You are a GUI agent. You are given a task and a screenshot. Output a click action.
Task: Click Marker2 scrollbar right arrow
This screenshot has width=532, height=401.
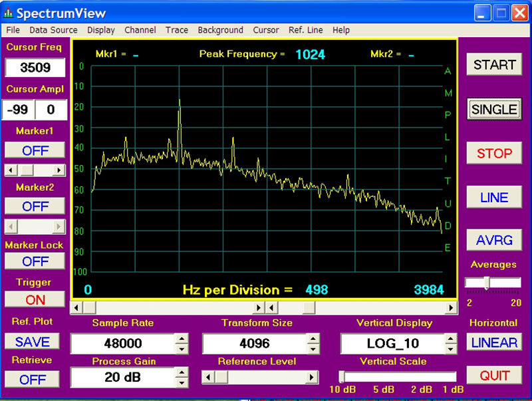[x=59, y=226]
